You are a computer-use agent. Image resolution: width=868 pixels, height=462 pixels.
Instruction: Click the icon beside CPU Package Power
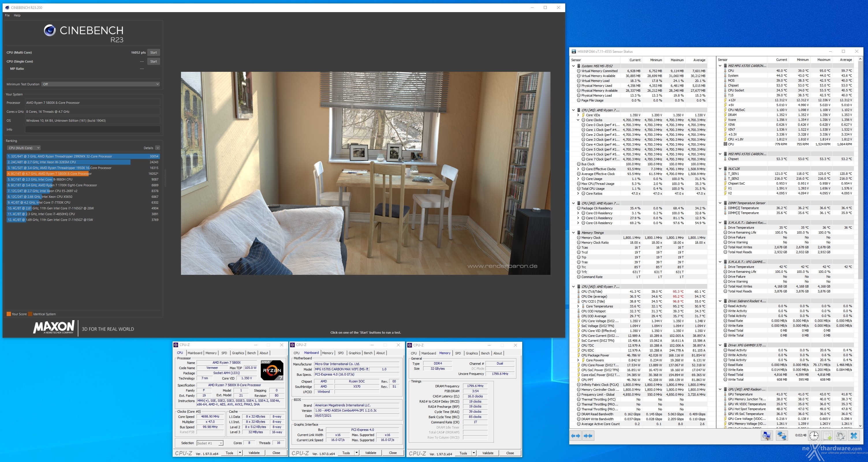click(x=579, y=355)
